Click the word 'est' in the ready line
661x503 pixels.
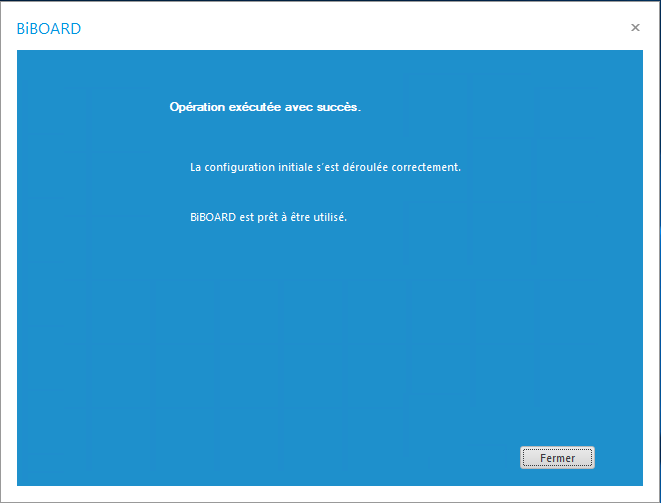(x=247, y=218)
